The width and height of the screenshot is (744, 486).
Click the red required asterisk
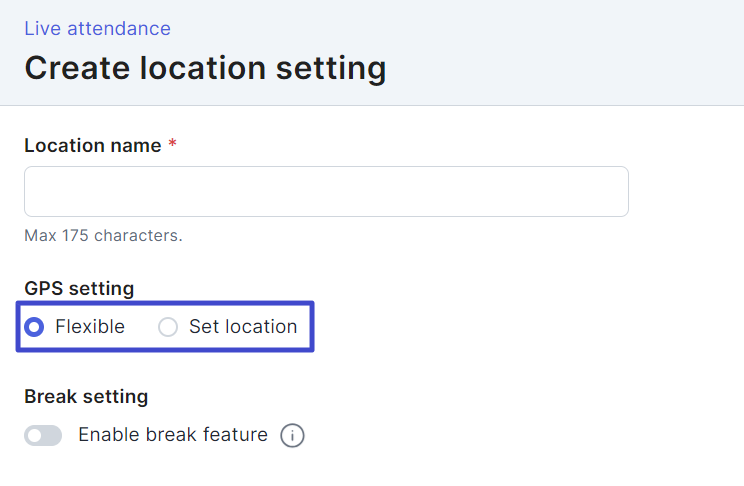172,145
